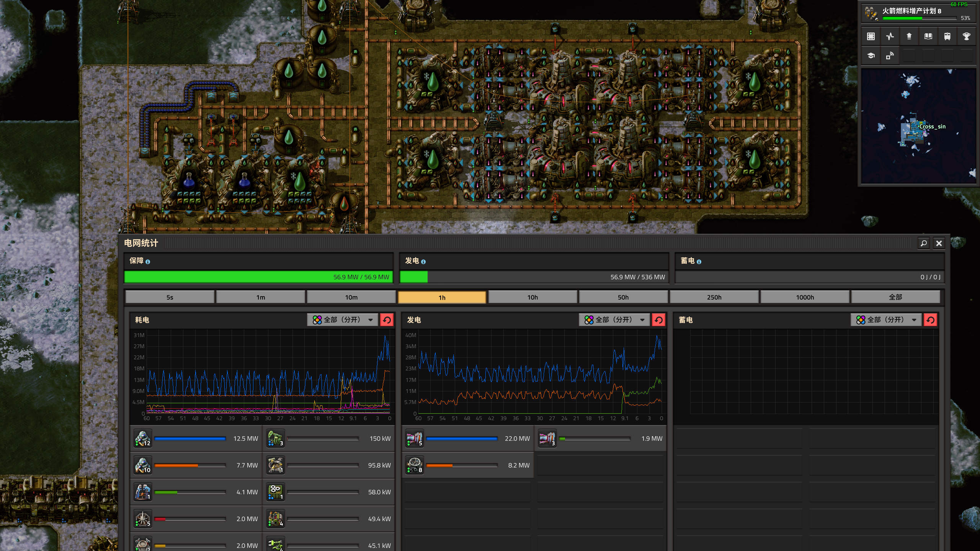The image size is (980, 551).
Task: Click the pumpjack icon in 150 kW row
Action: click(x=276, y=439)
